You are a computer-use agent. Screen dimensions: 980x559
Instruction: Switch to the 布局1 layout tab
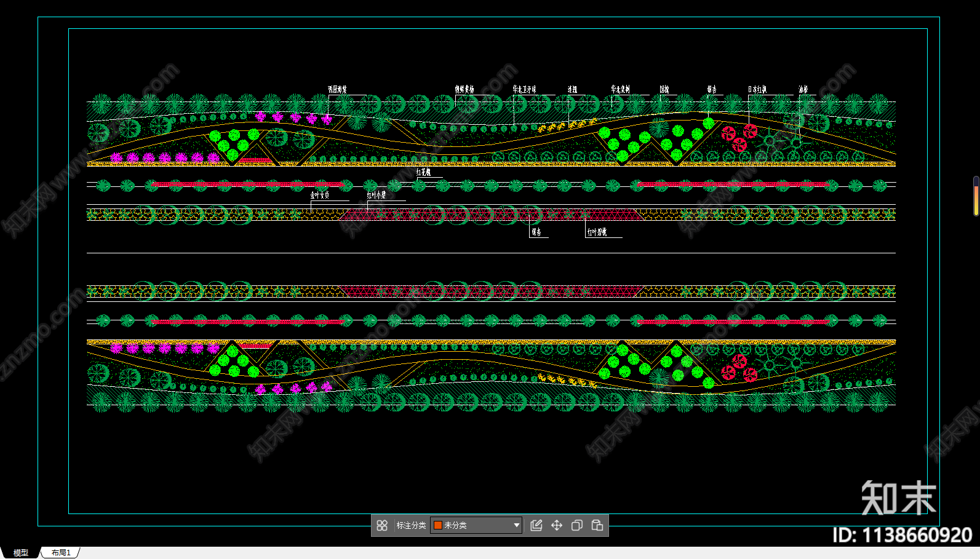coord(61,553)
